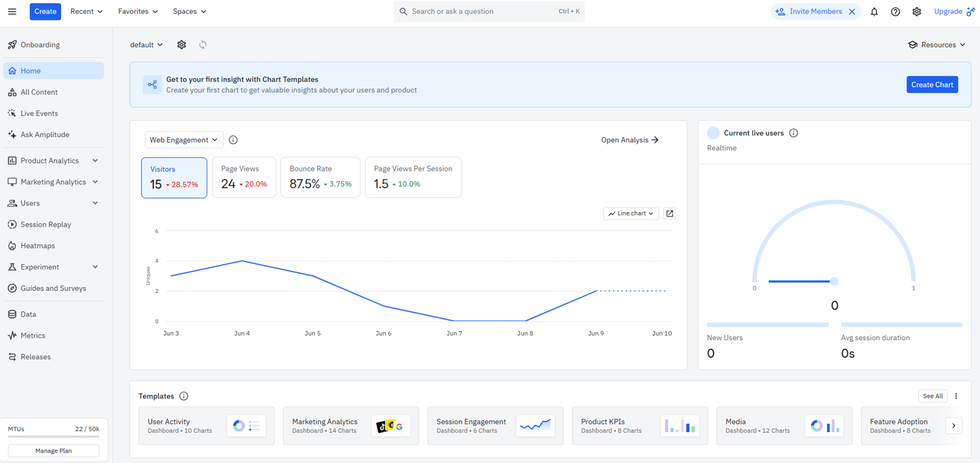Viewport: 980px width, 463px height.
Task: Open the User Activity template
Action: (206, 426)
